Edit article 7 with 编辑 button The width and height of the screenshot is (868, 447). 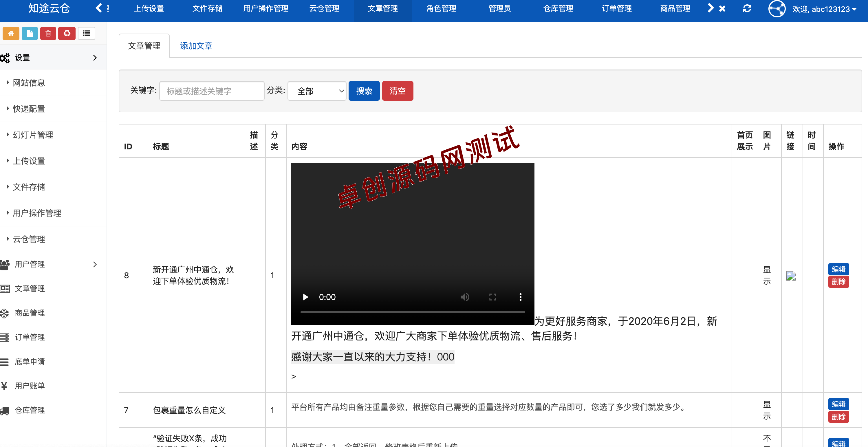pyautogui.click(x=838, y=404)
